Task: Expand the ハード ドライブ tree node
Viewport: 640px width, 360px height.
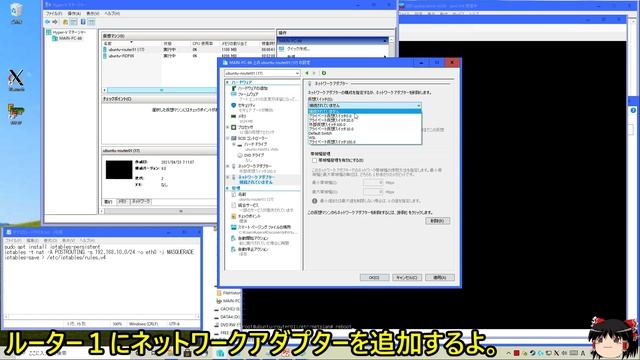Action: pos(234,144)
